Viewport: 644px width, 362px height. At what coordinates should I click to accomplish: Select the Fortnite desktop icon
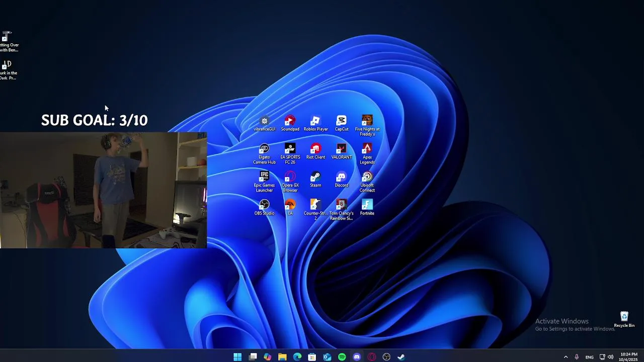pos(367,208)
